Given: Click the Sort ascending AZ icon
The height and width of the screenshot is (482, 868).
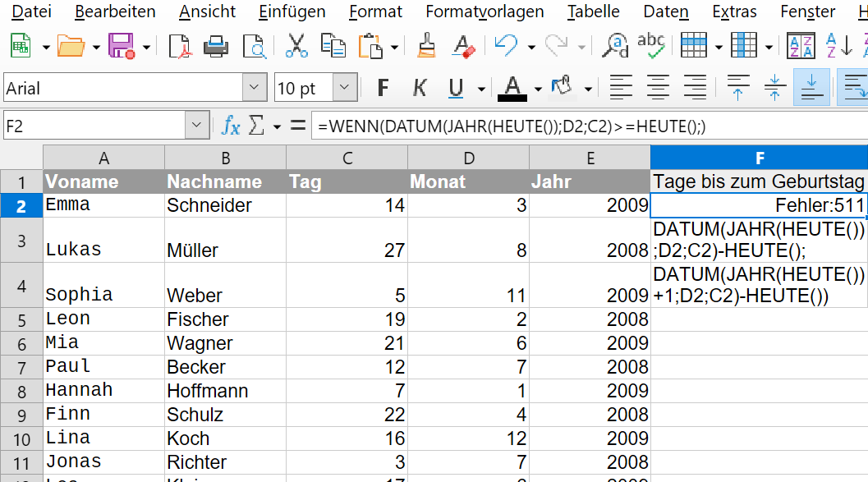Looking at the screenshot, I should pyautogui.click(x=838, y=46).
